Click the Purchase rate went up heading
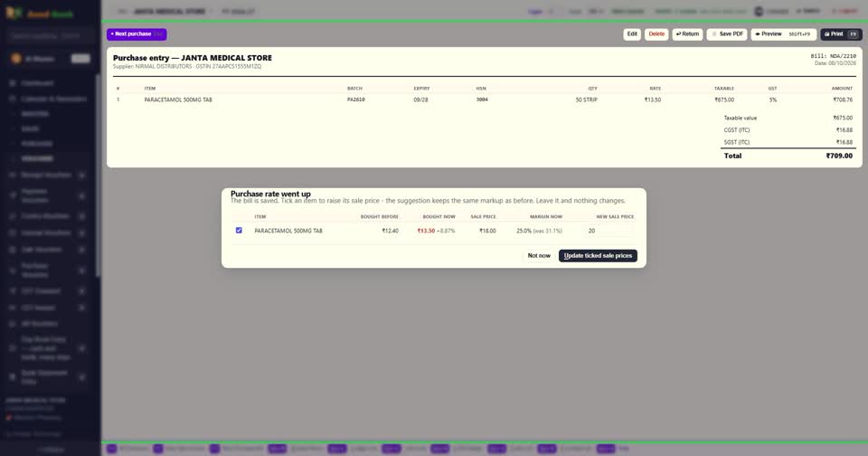This screenshot has height=456, width=868. 270,194
